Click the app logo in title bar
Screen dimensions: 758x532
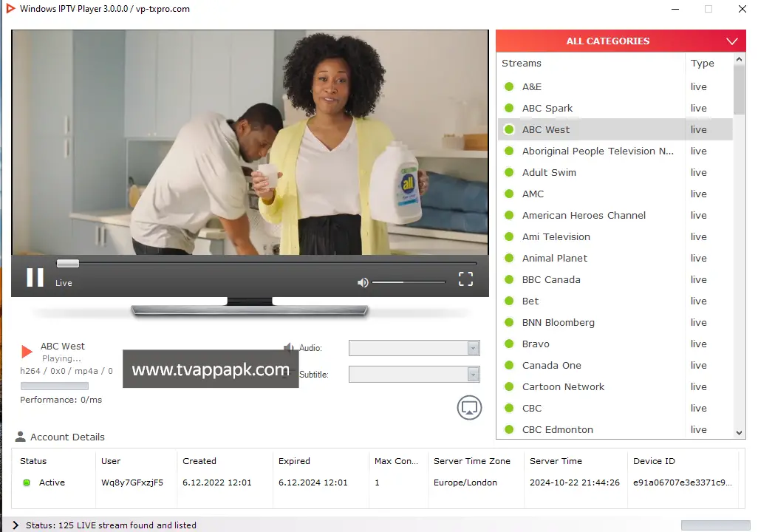pyautogui.click(x=10, y=9)
